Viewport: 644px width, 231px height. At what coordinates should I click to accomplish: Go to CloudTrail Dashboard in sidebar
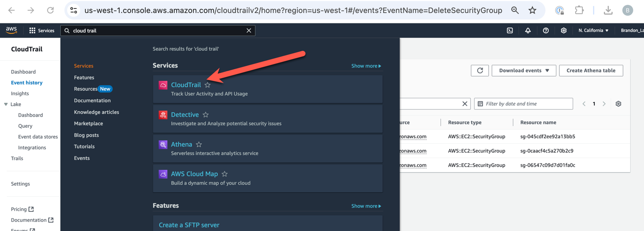(x=23, y=71)
